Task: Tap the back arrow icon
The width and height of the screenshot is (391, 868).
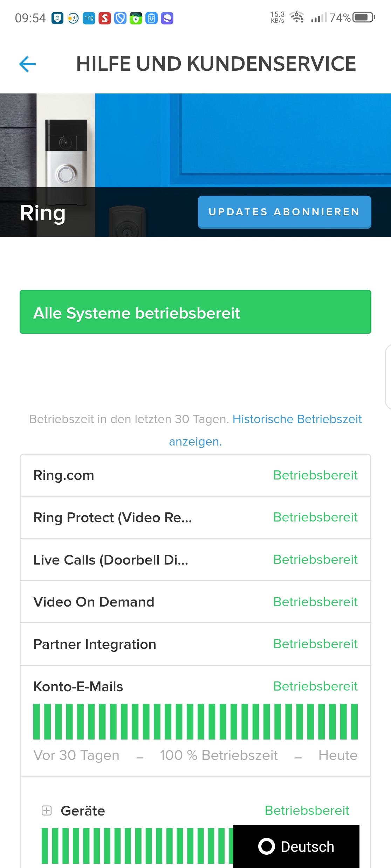Action: tap(27, 64)
